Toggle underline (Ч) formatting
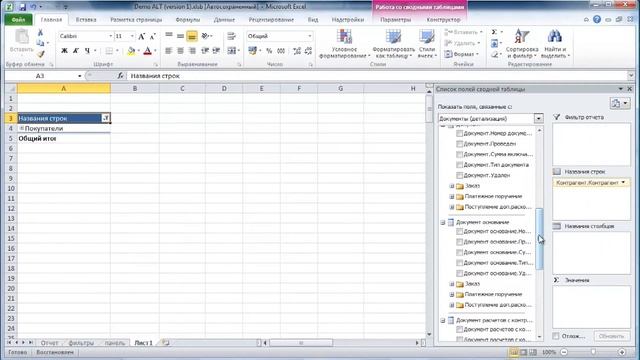Screen dimensions: 640x360 87,51
